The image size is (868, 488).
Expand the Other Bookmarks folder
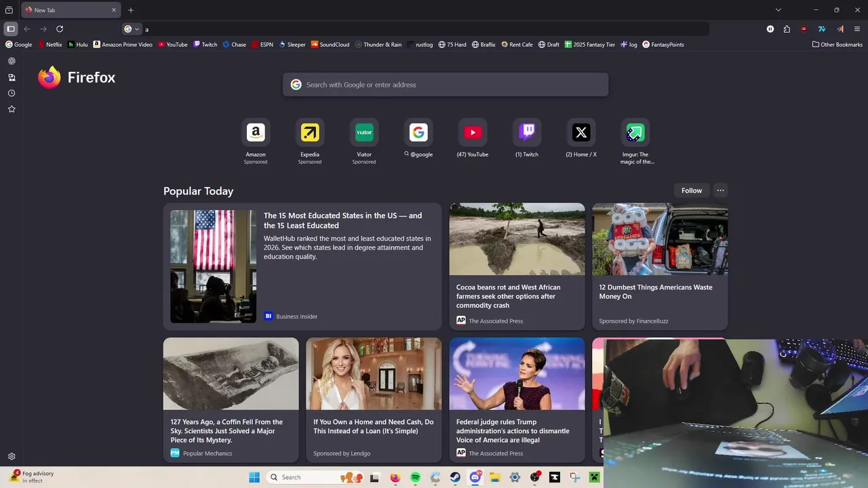coord(837,45)
